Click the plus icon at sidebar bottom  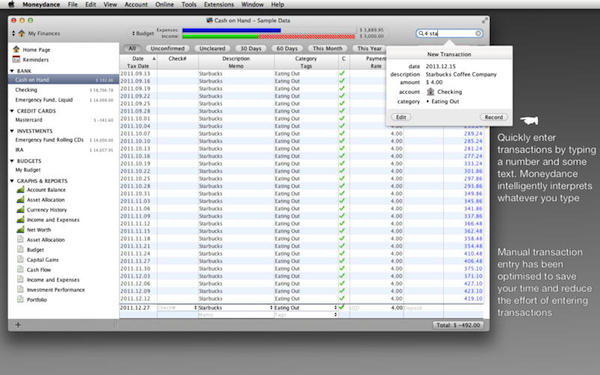(18, 324)
